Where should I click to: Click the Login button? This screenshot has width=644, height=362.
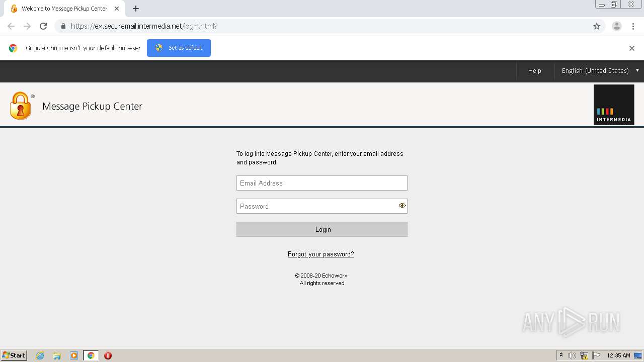point(322,229)
